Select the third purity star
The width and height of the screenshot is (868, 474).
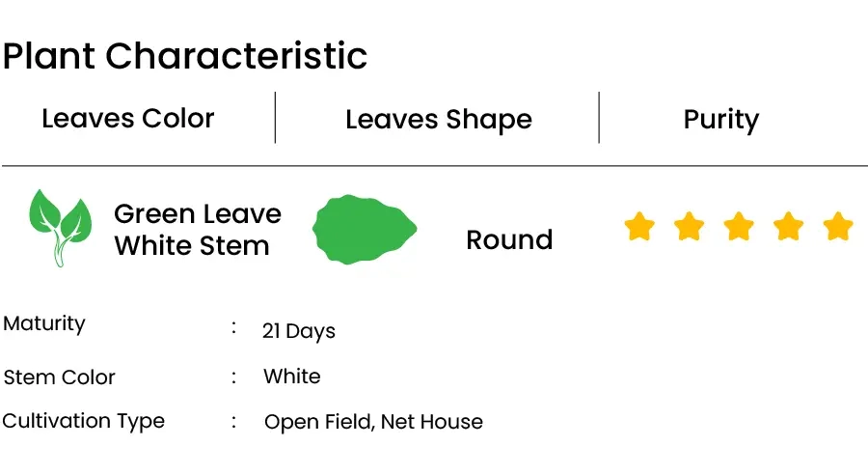[x=739, y=226]
